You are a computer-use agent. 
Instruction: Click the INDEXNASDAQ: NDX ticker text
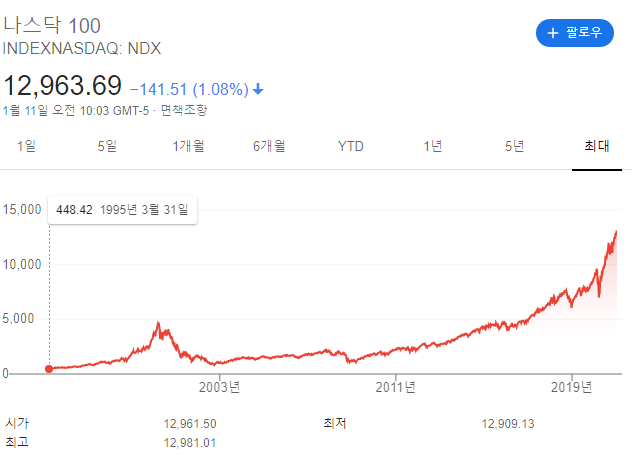[x=82, y=48]
